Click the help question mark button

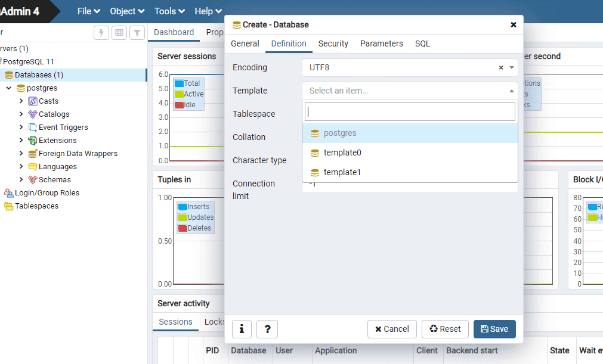click(267, 329)
